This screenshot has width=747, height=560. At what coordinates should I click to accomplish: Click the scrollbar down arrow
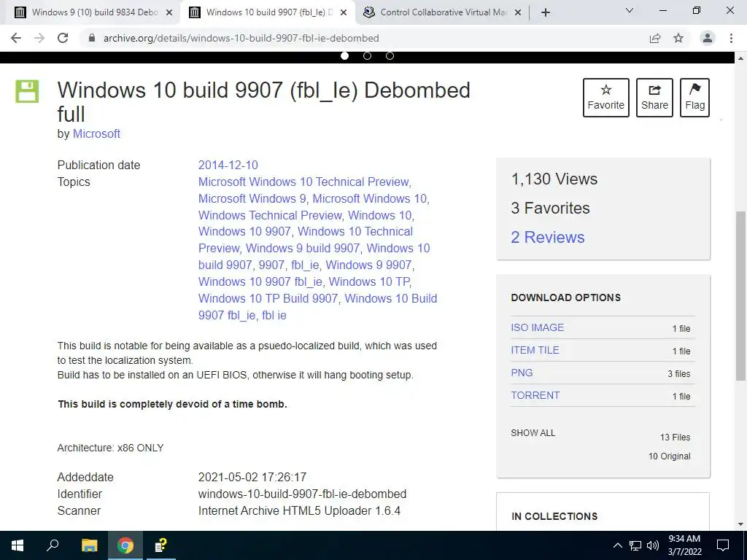(741, 525)
